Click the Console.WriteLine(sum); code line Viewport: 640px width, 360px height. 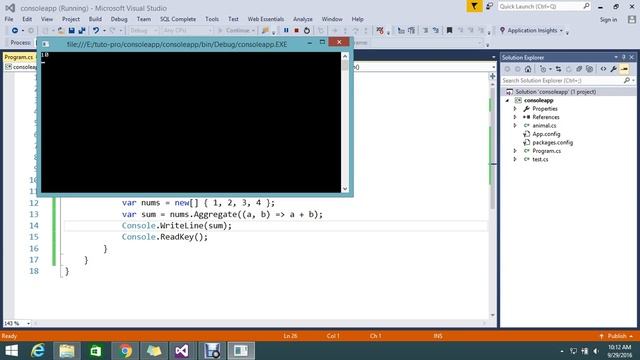click(x=177, y=226)
